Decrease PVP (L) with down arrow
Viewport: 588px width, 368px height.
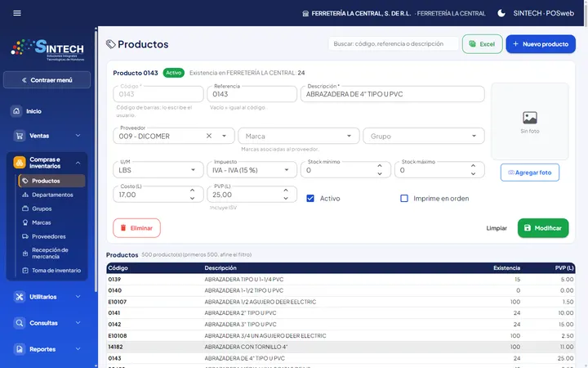(286, 198)
